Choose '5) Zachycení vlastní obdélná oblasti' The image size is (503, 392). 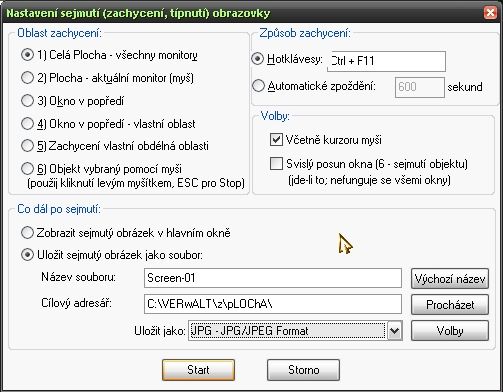(27, 146)
